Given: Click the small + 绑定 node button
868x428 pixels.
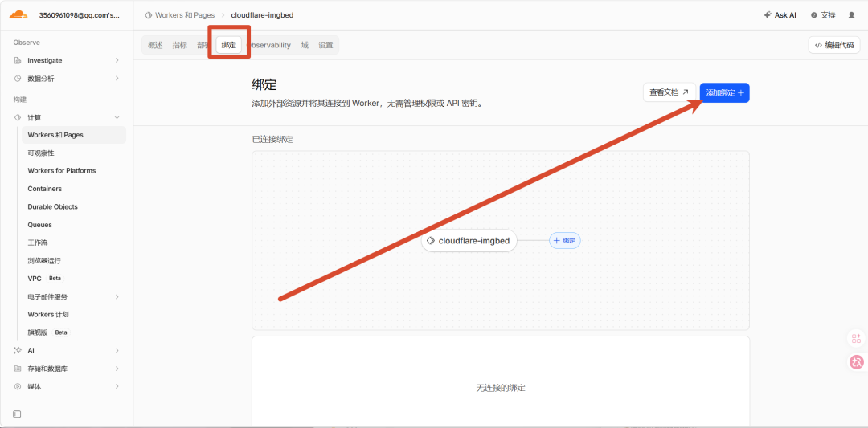Looking at the screenshot, I should [x=565, y=241].
